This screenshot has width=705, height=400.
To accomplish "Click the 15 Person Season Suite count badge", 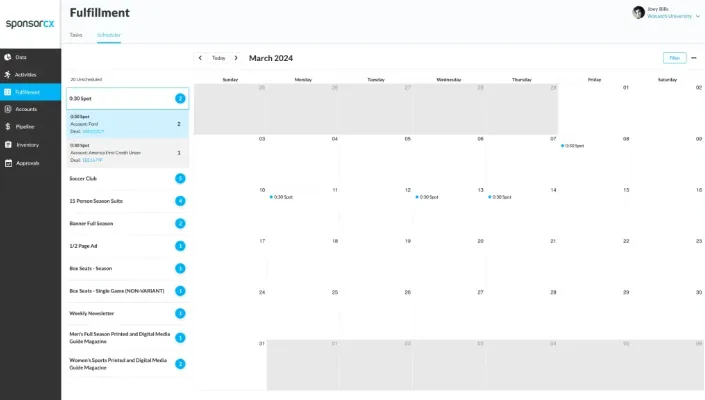I will [x=180, y=201].
